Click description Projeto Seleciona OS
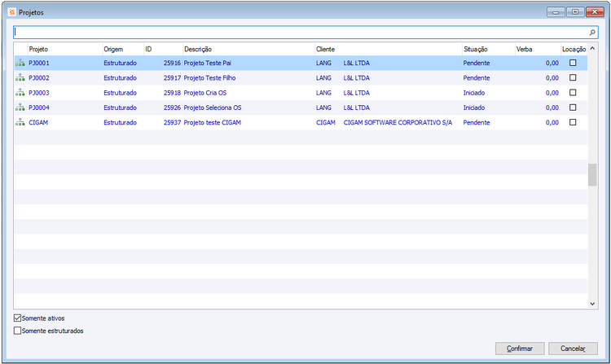 point(213,107)
